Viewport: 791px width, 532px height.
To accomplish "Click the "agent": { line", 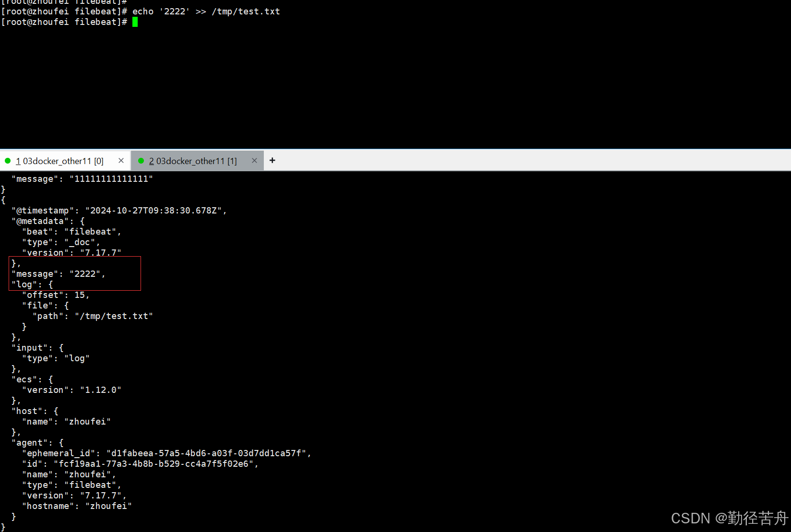I will pyautogui.click(x=37, y=443).
